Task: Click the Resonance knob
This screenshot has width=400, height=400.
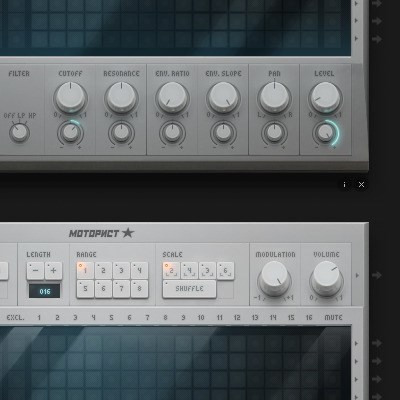Action: tap(121, 97)
